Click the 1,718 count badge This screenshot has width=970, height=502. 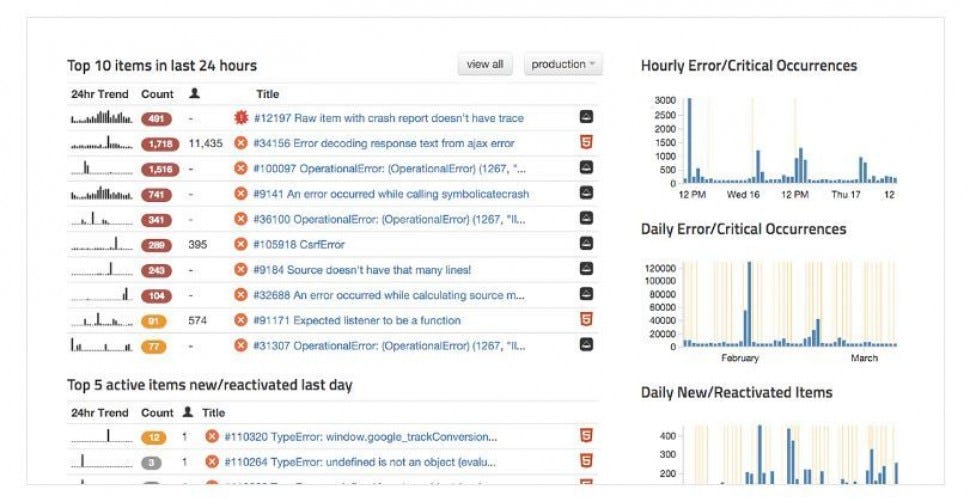(160, 144)
